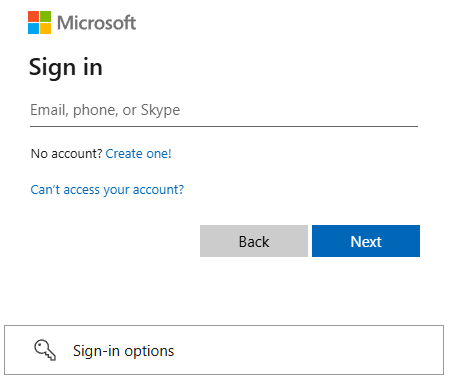The height and width of the screenshot is (384, 451).
Task: Go back with the Back button
Action: coord(254,241)
